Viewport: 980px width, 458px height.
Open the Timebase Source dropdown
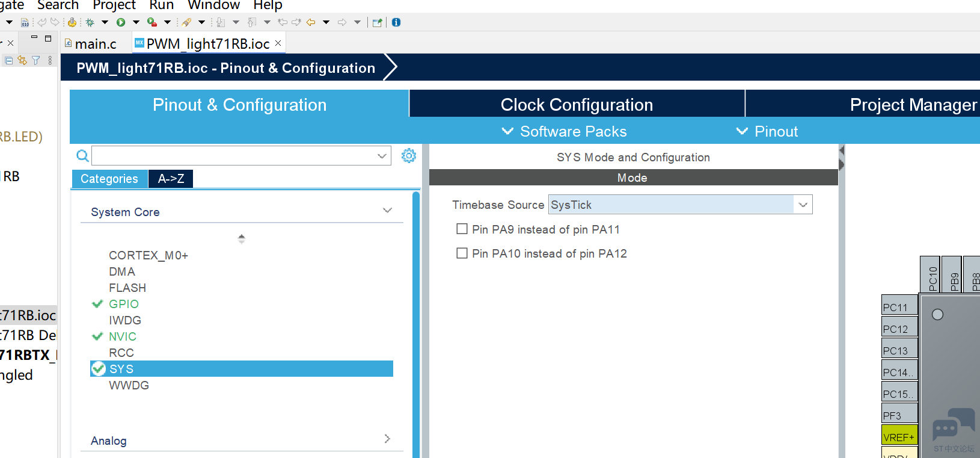click(x=680, y=205)
